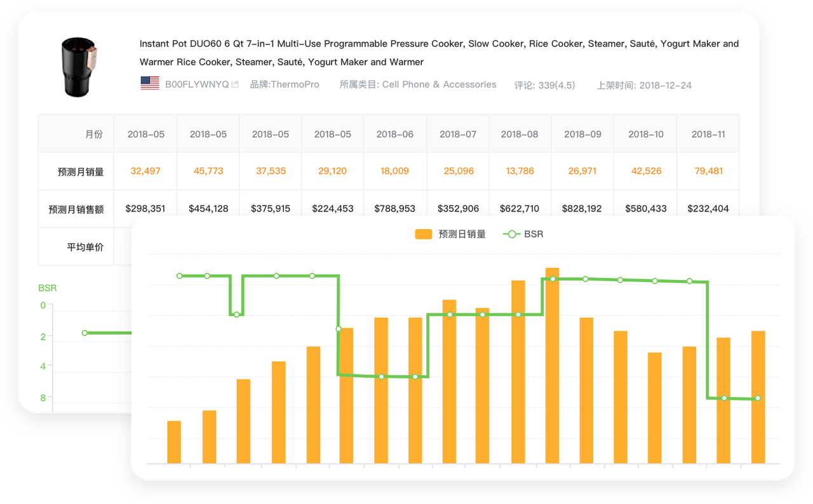Click the 平均单价 row label
This screenshot has height=504, width=813.
[x=85, y=247]
